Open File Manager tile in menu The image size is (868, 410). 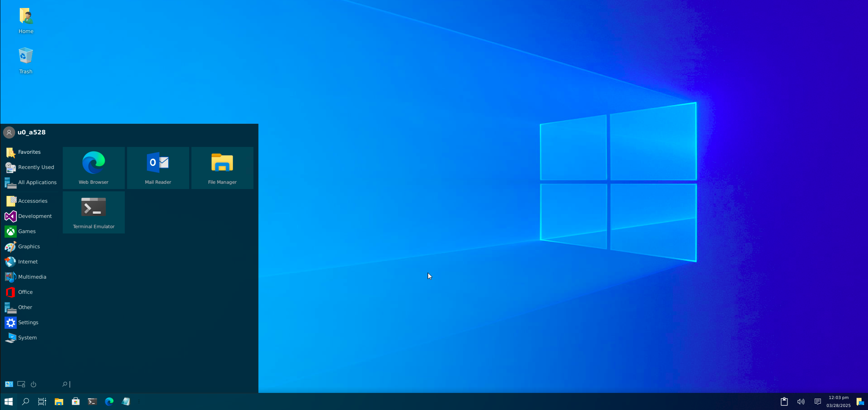[222, 168]
